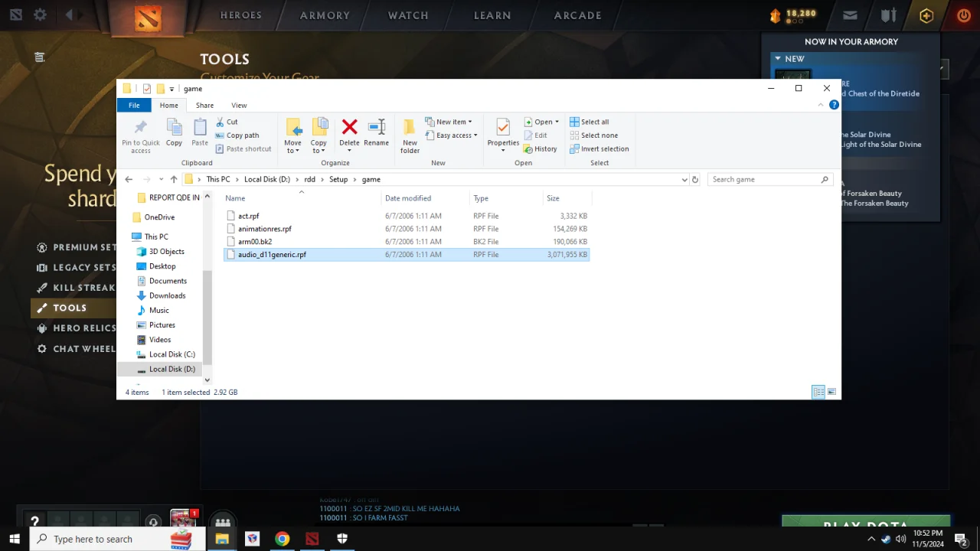The image size is (980, 551).
Task: Collapse the NEW section in the armory panel
Action: [x=778, y=58]
